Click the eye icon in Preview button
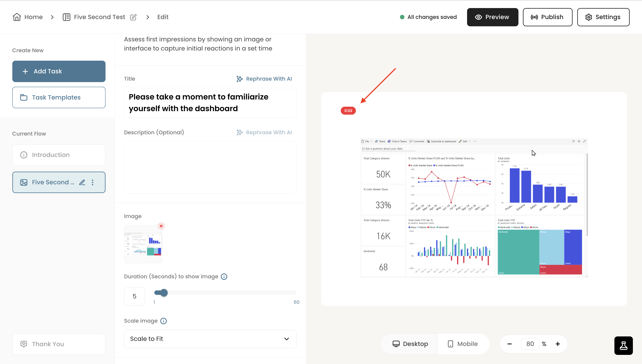The width and height of the screenshot is (642, 364). 478,17
